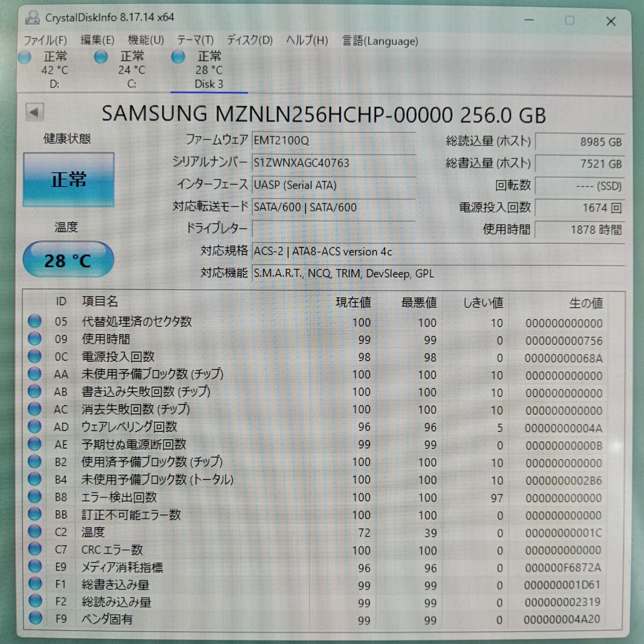Image resolution: width=644 pixels, height=644 pixels.
Task: Maximize the CrystalDiskInfo window
Action: coord(569,20)
